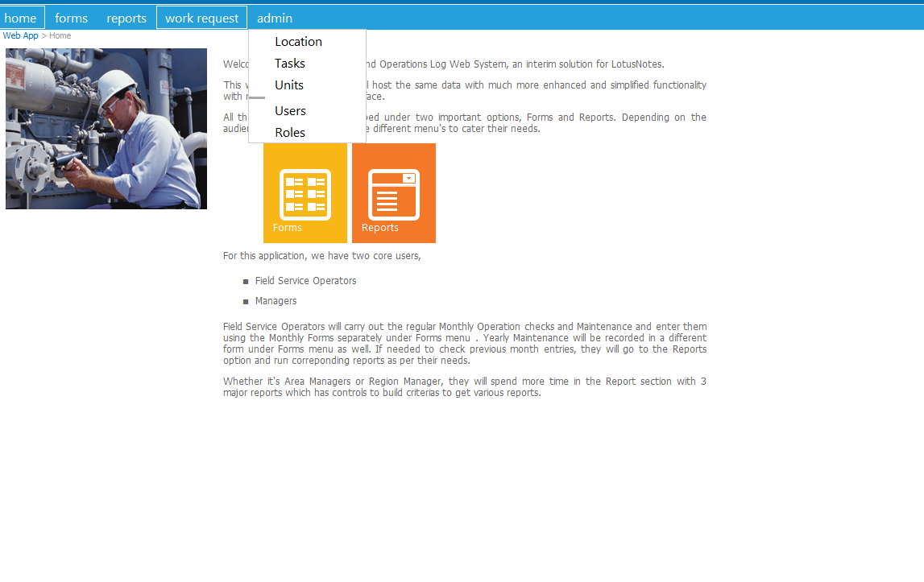Choose Users from admin dropdown
The image size is (924, 582).
click(x=291, y=111)
